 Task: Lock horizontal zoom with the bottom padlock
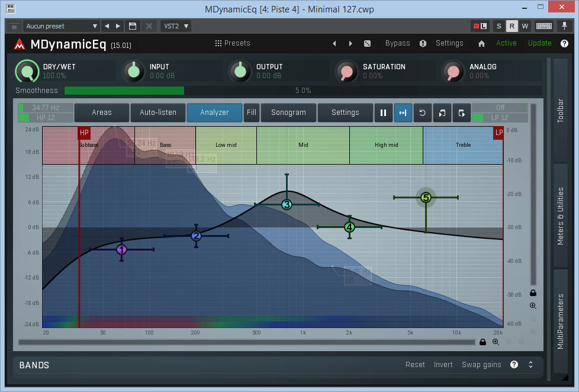(482, 342)
